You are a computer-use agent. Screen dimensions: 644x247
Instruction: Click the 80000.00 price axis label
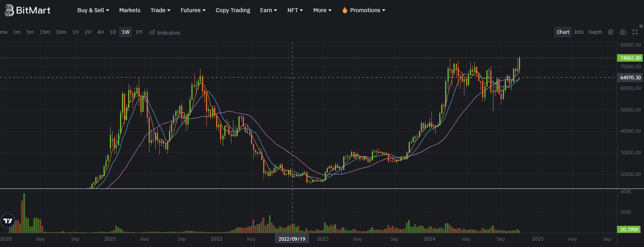click(x=631, y=45)
